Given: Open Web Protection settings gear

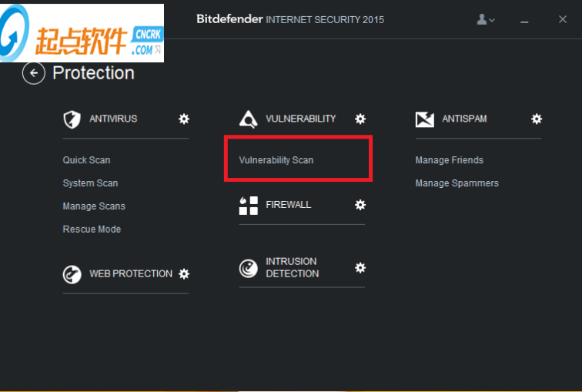Looking at the screenshot, I should click(184, 273).
